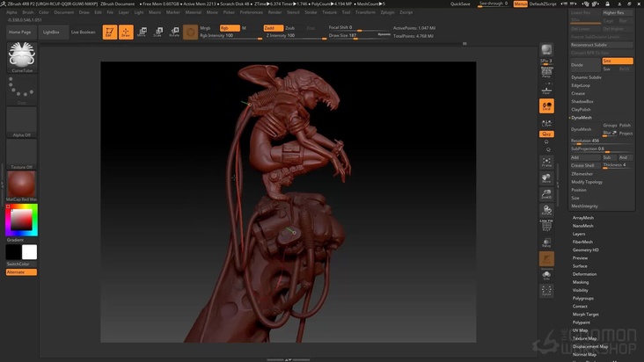This screenshot has height=362, width=644.
Task: Toggle the Smt smooth divide option
Action: tap(618, 61)
